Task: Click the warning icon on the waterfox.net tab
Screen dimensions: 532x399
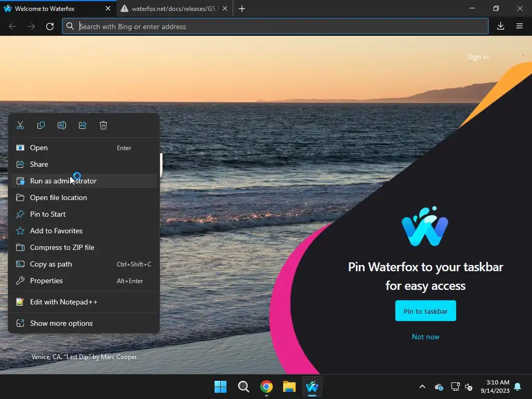Action: coord(125,9)
